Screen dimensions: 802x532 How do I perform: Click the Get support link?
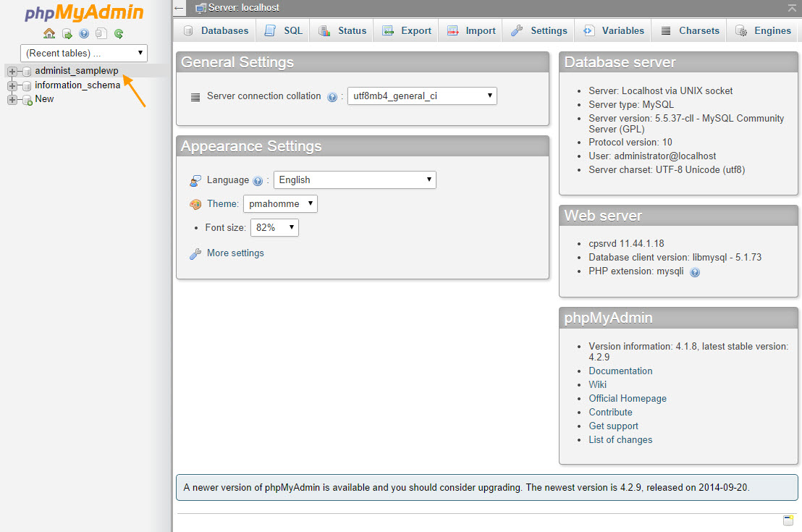(x=613, y=426)
